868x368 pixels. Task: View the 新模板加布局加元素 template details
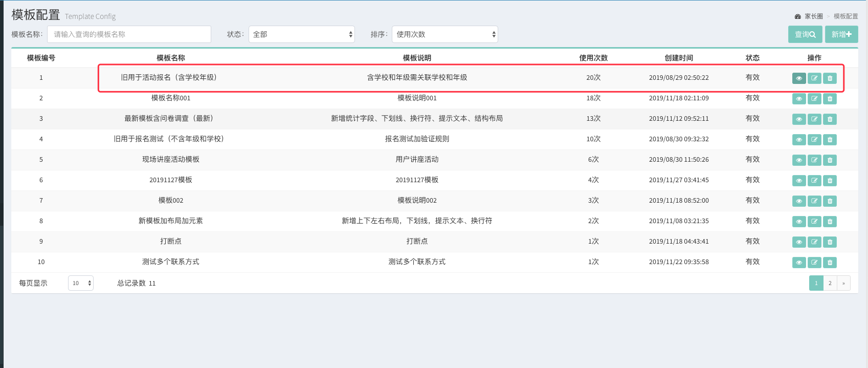coord(798,222)
